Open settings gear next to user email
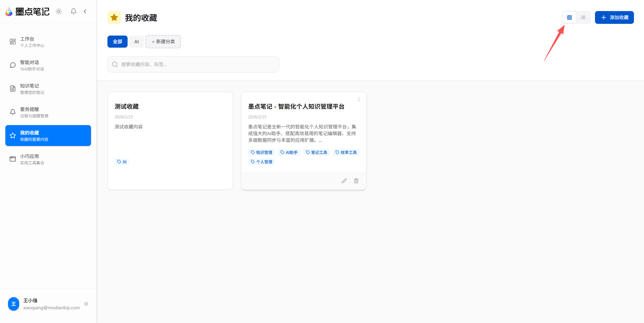 coord(86,304)
